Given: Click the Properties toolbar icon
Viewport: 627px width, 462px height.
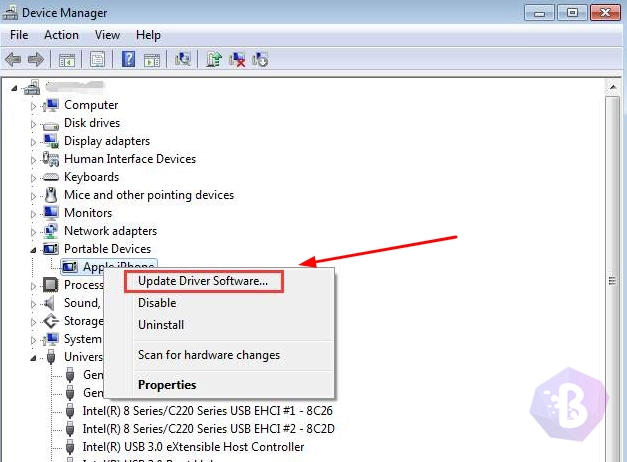Looking at the screenshot, I should pos(97,59).
